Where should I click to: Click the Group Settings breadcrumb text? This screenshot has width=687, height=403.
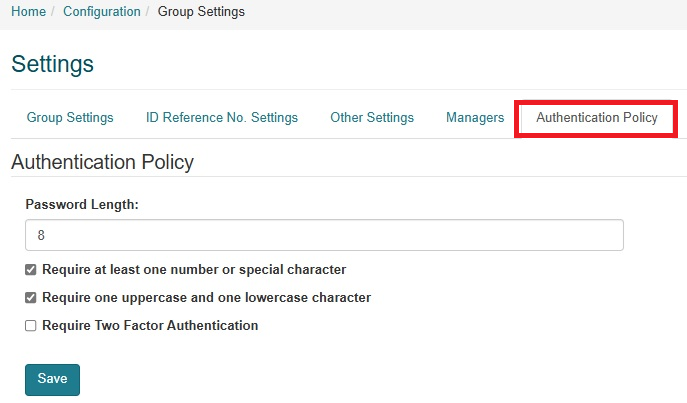(201, 11)
